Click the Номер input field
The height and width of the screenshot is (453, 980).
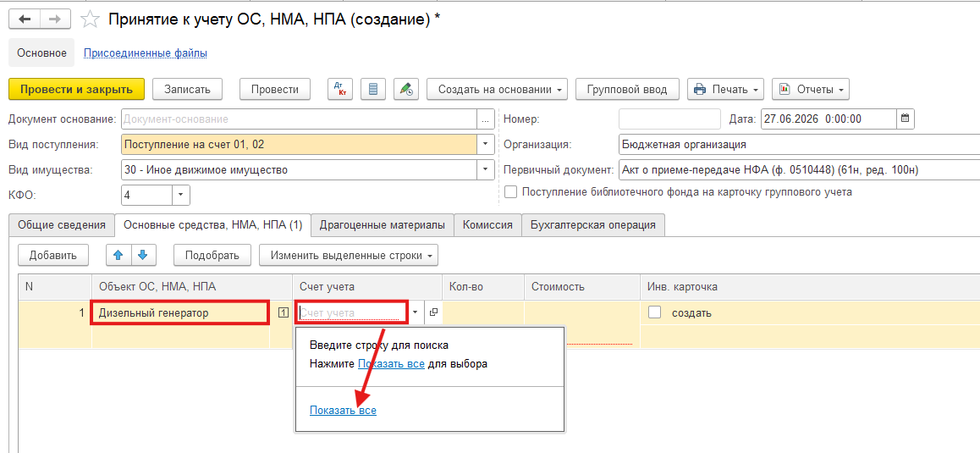click(669, 119)
